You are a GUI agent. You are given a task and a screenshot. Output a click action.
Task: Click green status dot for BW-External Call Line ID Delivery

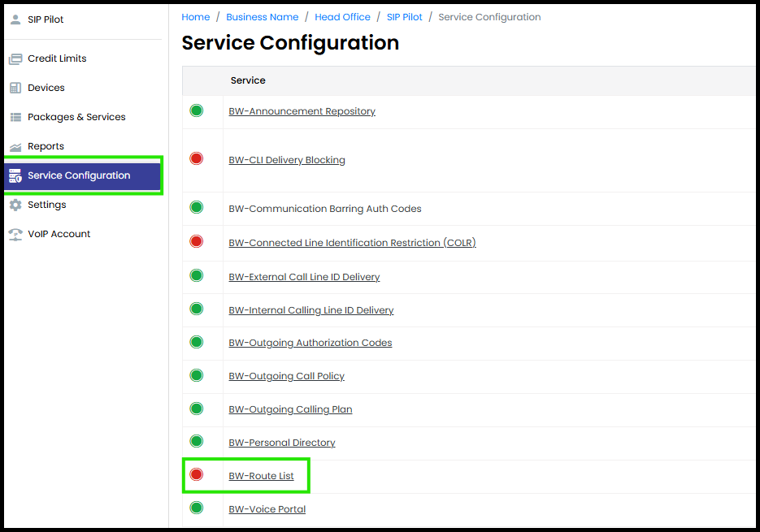[x=197, y=275]
